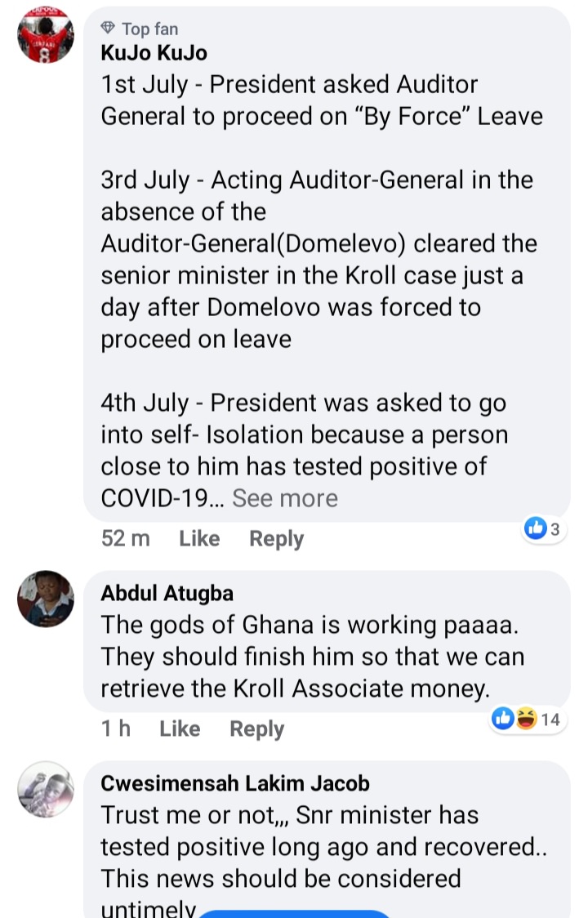
Task: Go to Cwesimensah Lakim Jacob's profile name
Action: tap(235, 783)
